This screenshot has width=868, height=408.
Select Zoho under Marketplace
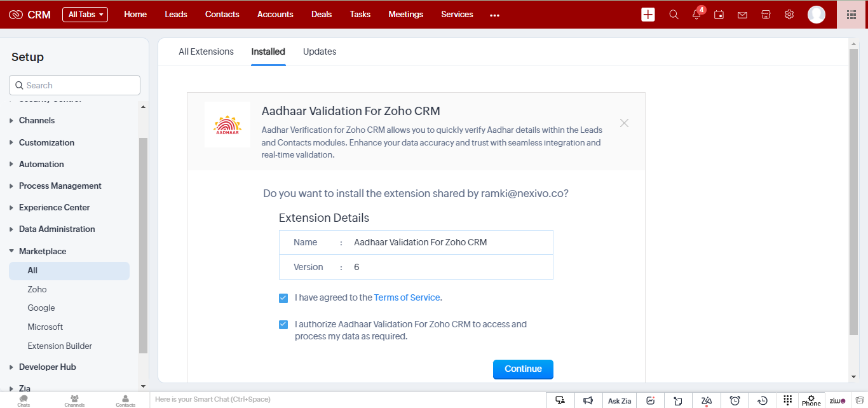pos(37,289)
